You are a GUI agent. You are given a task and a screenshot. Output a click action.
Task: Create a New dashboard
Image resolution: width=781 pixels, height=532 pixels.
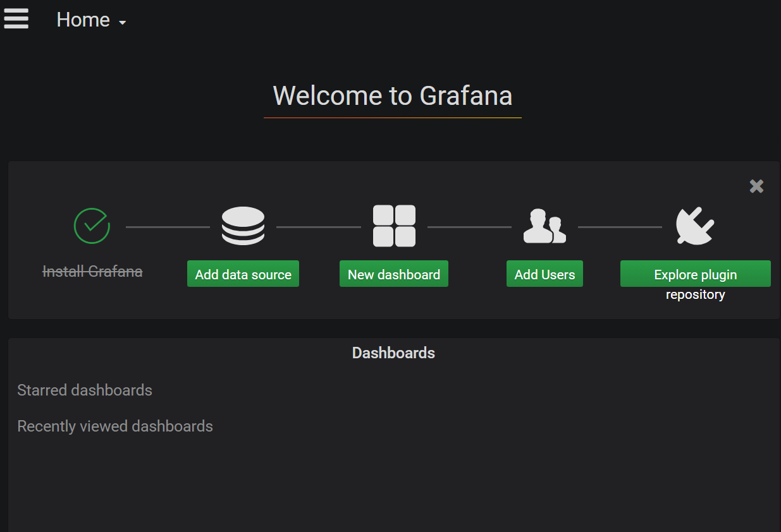tap(394, 274)
